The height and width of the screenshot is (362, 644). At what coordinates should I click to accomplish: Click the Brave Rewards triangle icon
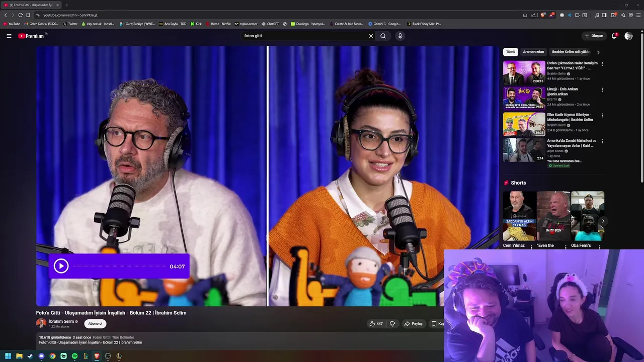(x=552, y=15)
